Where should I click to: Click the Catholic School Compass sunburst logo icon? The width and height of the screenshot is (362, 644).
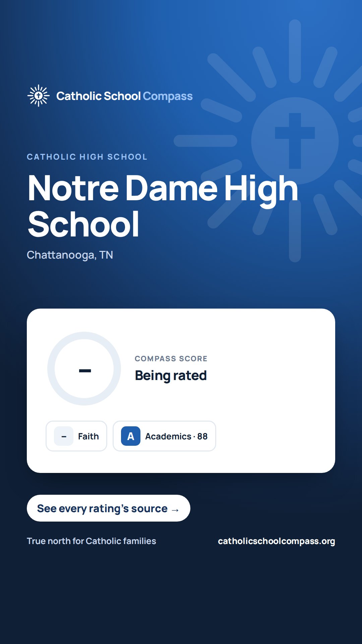[x=39, y=96]
